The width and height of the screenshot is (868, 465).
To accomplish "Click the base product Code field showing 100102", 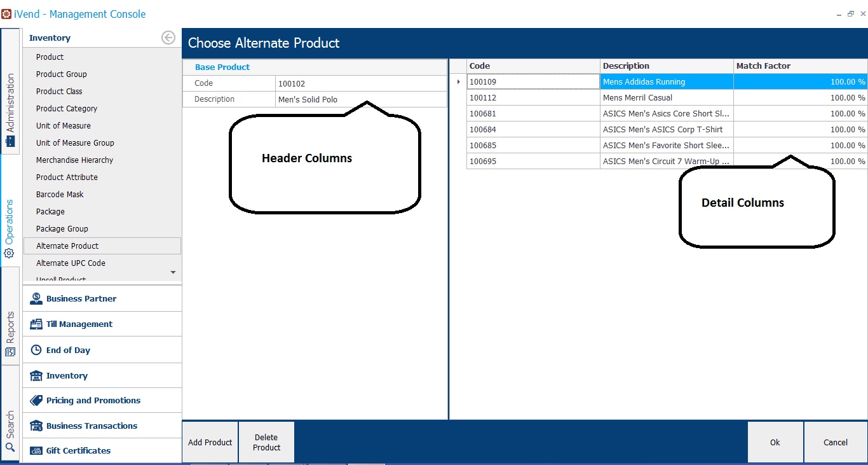I will coord(360,83).
